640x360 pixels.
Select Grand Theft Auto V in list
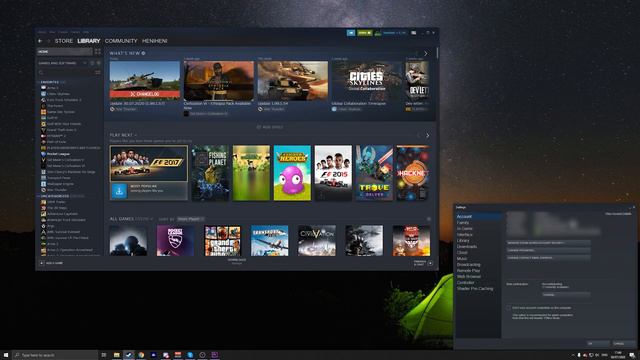61,130
